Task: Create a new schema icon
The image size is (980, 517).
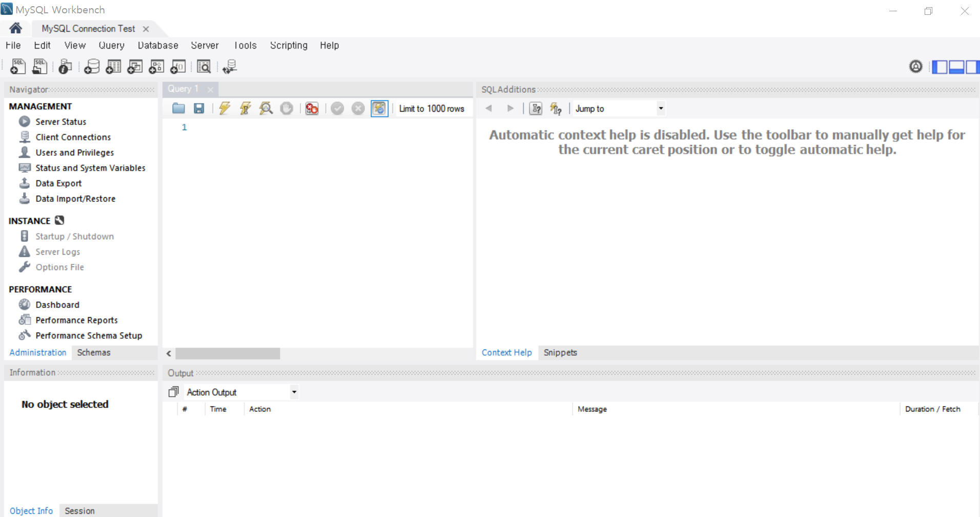Action: (92, 67)
